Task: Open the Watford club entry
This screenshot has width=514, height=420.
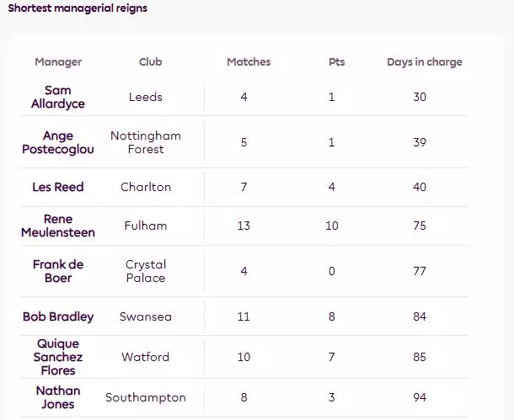Action: click(146, 357)
